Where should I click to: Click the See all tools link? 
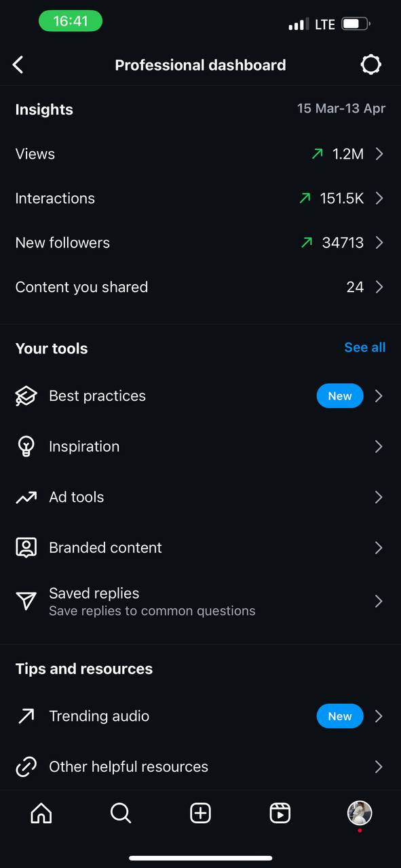point(365,347)
